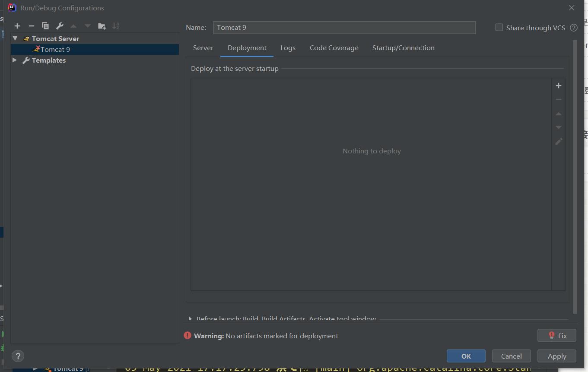Open the Startup/Connection tab
This screenshot has height=372, width=588.
404,48
